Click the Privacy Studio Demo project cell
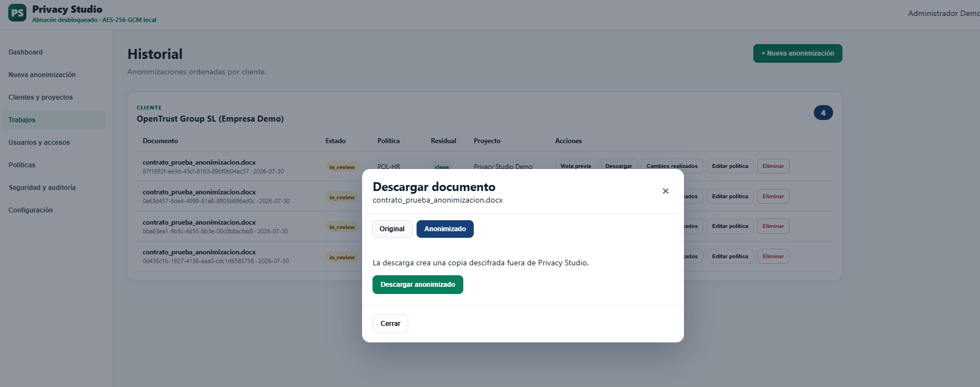Viewport: 980px width, 387px height. point(503,166)
